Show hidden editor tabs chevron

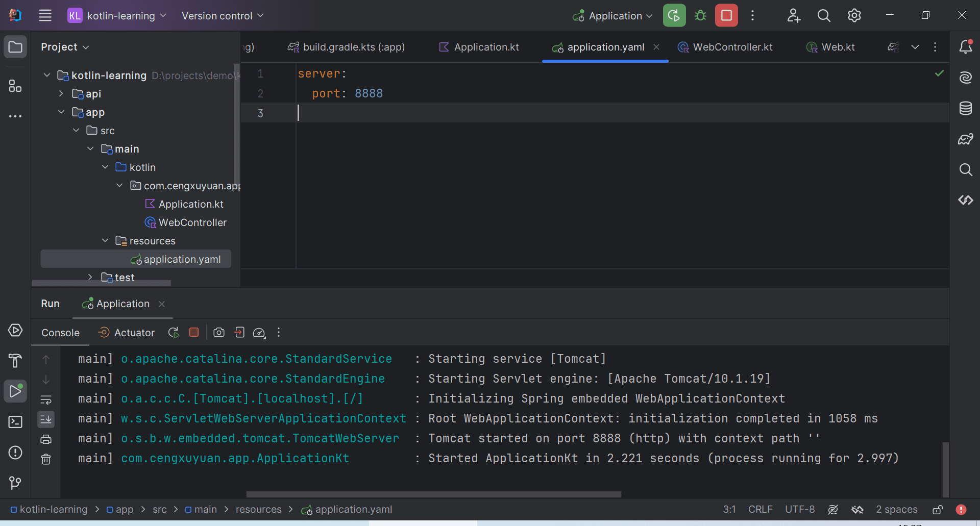915,47
